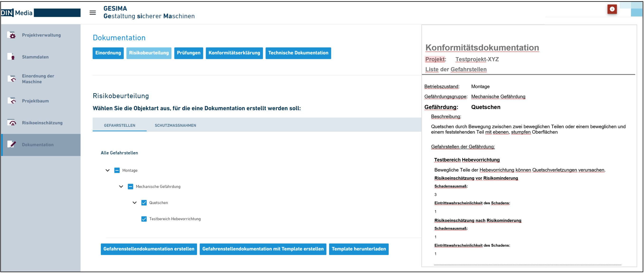This screenshot has height=273, width=644.
Task: Click the Konformitätsdokumentation title in preview
Action: click(x=482, y=47)
